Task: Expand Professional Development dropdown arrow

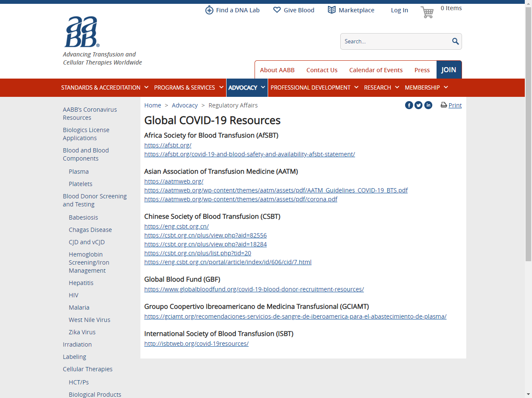Action: point(356,87)
